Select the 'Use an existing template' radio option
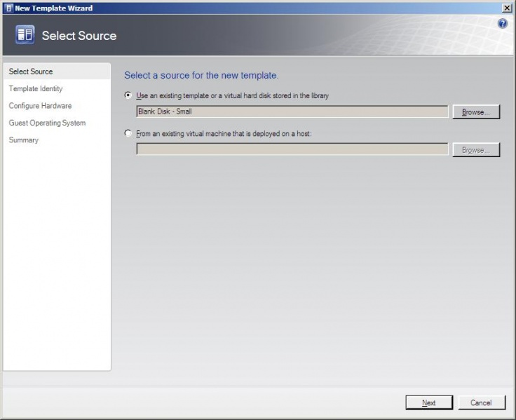The image size is (516, 420). coord(128,95)
